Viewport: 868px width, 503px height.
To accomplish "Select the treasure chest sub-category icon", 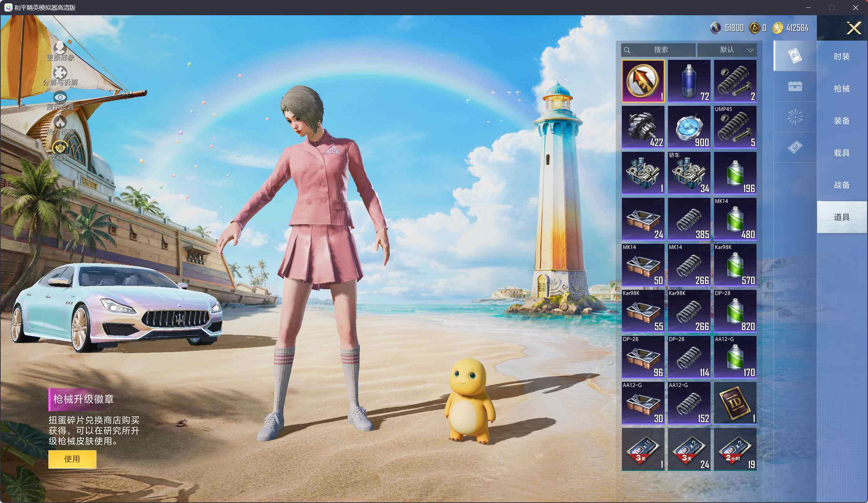I will click(795, 86).
